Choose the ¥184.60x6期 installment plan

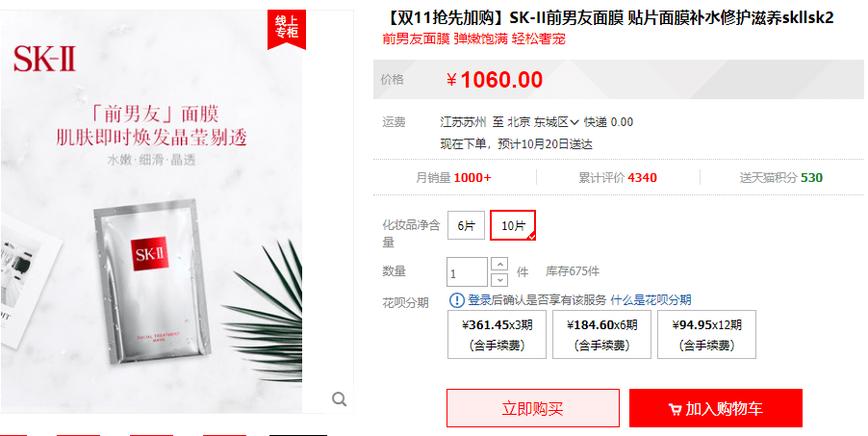point(601,335)
